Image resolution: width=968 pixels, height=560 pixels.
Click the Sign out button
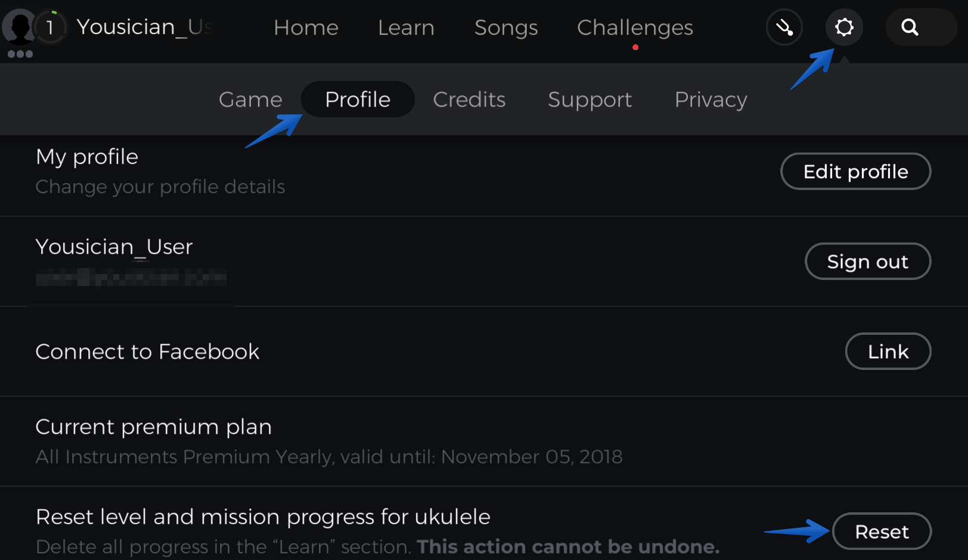click(867, 262)
